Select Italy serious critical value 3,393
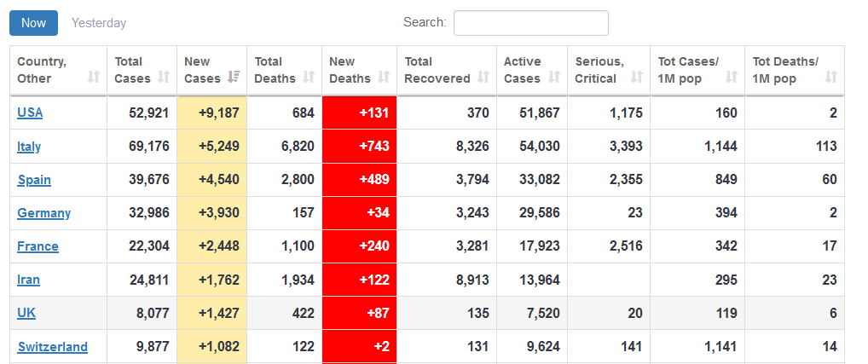Image resolution: width=868 pixels, height=364 pixels. (626, 147)
